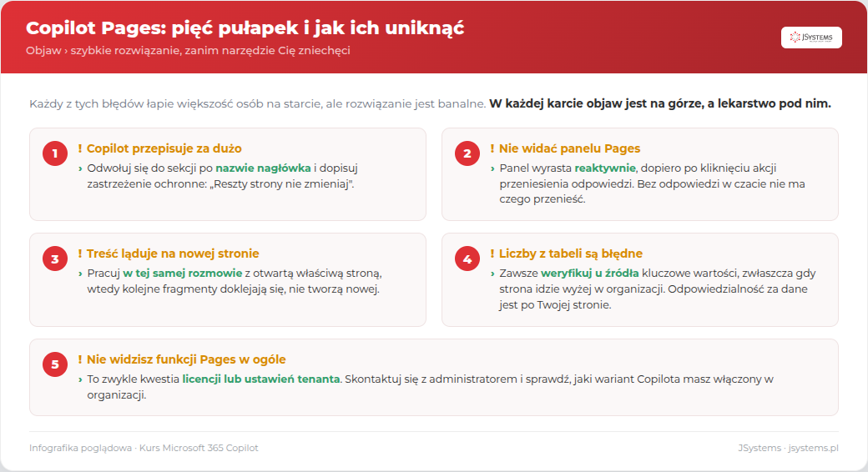Click heading 'Treść ląduje na nowej stronie'

pyautogui.click(x=173, y=254)
